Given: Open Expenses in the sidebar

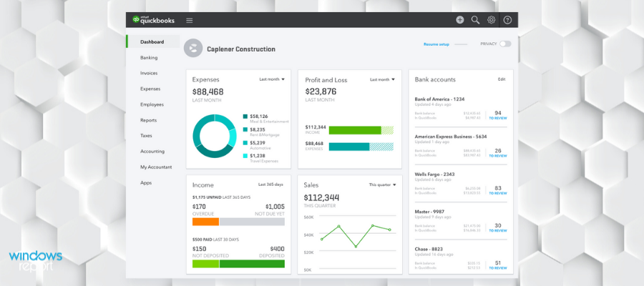Looking at the screenshot, I should tap(150, 89).
